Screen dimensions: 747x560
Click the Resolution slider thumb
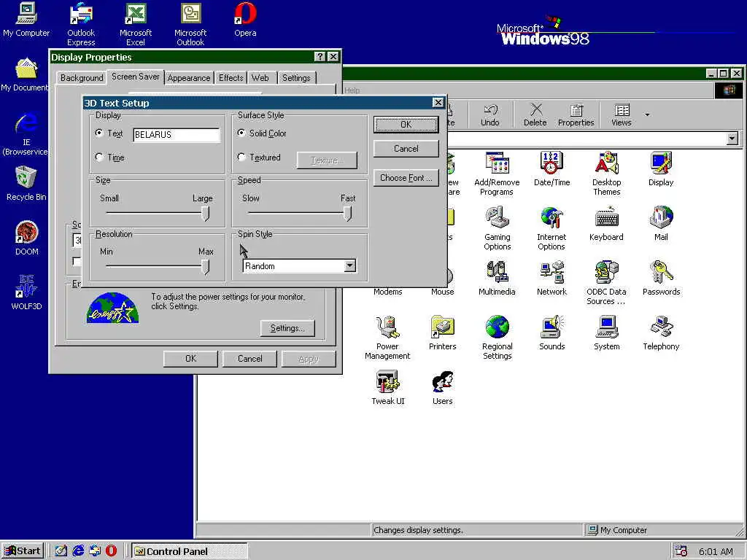205,267
